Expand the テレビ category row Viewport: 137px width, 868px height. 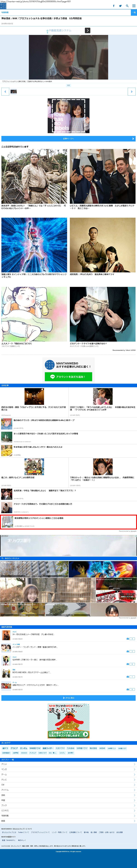pos(69,780)
